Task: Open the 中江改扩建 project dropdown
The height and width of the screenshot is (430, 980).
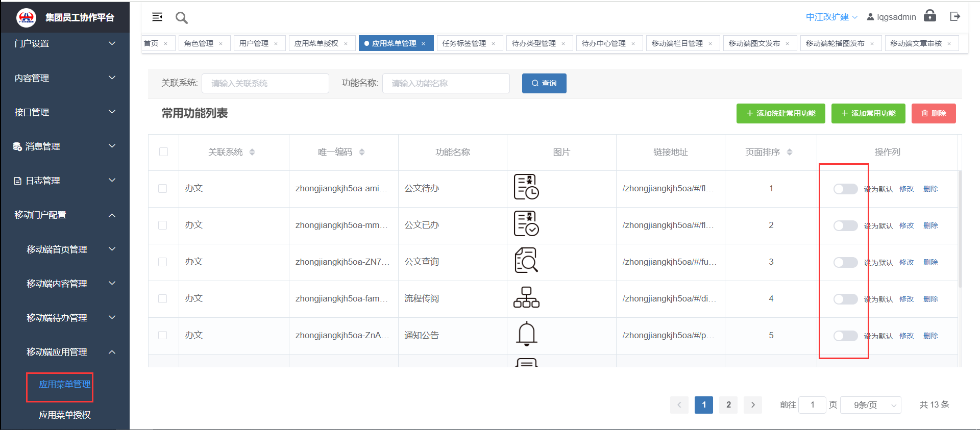Action: 831,17
